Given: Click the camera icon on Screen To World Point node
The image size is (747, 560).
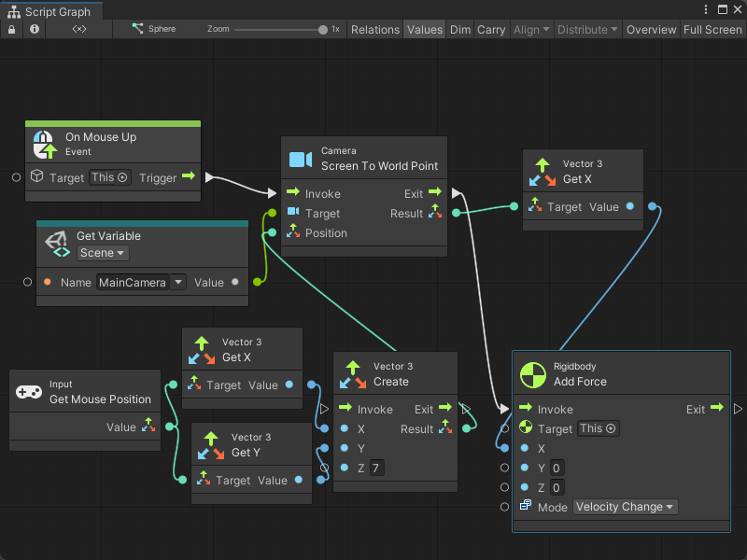Looking at the screenshot, I should click(x=301, y=158).
